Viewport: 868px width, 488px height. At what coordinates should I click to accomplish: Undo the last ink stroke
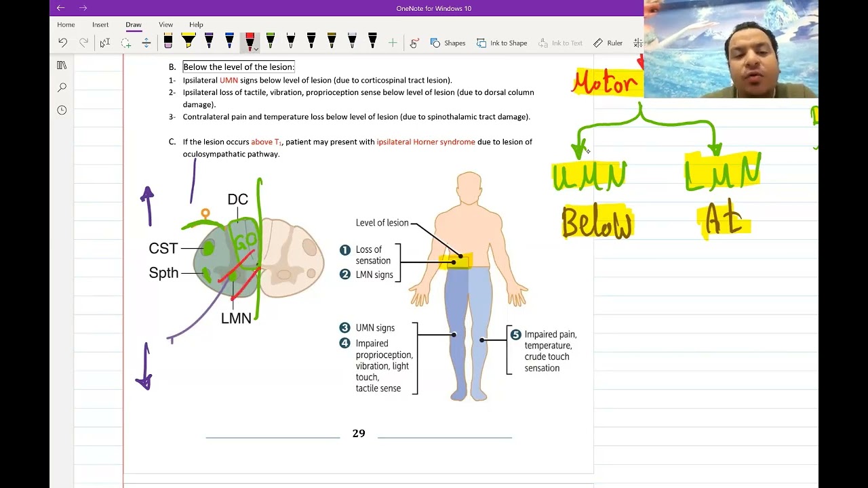click(62, 43)
